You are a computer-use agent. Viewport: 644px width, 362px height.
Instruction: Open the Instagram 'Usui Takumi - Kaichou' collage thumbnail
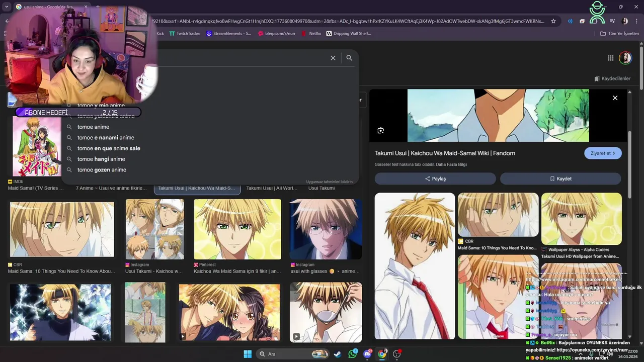[x=154, y=229]
